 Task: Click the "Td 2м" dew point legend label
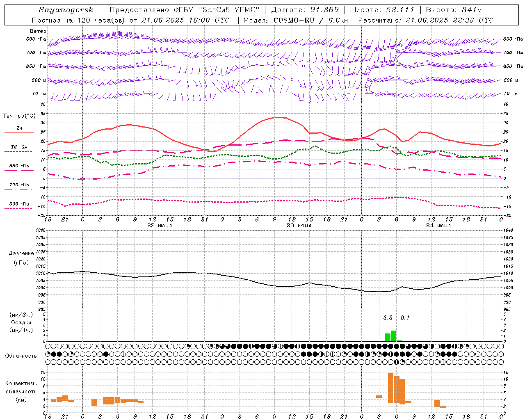click(x=19, y=147)
